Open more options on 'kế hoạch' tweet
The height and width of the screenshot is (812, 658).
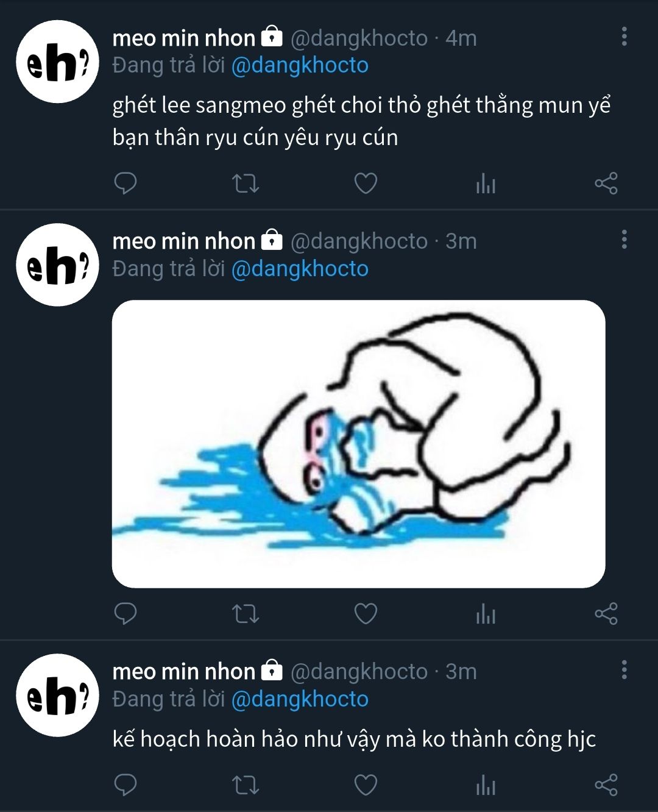pos(624,670)
